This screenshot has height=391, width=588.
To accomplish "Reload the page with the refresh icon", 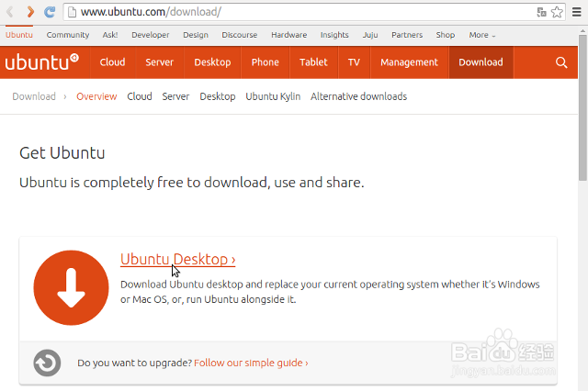I will point(49,12).
